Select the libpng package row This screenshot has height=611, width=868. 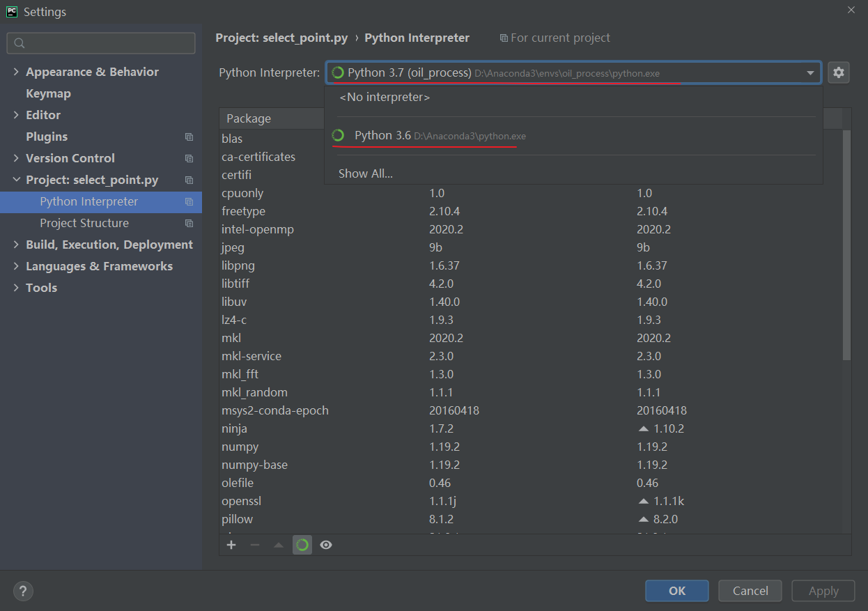531,265
